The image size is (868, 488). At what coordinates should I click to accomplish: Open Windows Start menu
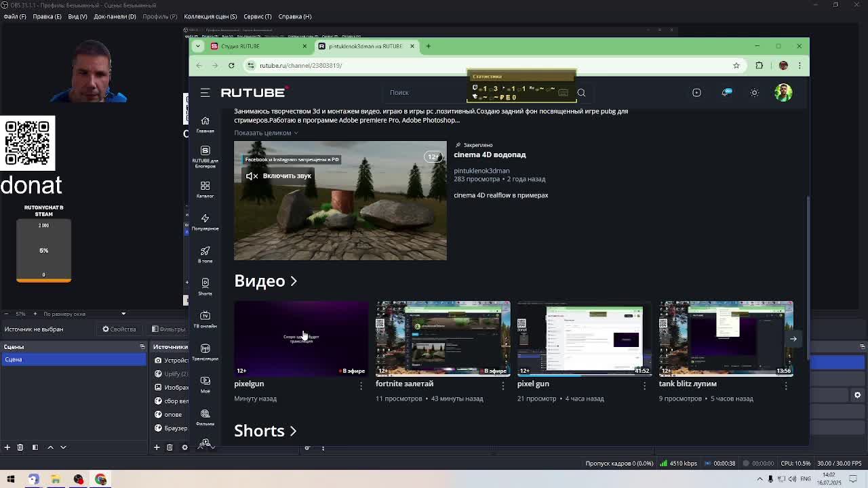click(x=11, y=479)
